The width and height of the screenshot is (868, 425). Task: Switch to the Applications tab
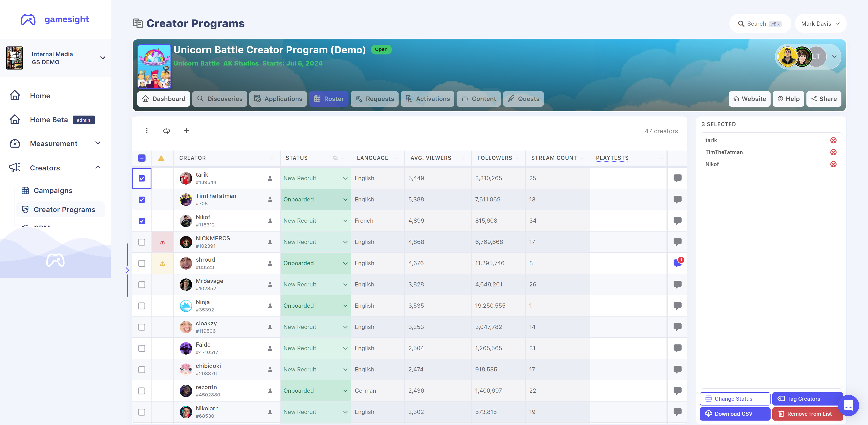click(278, 99)
